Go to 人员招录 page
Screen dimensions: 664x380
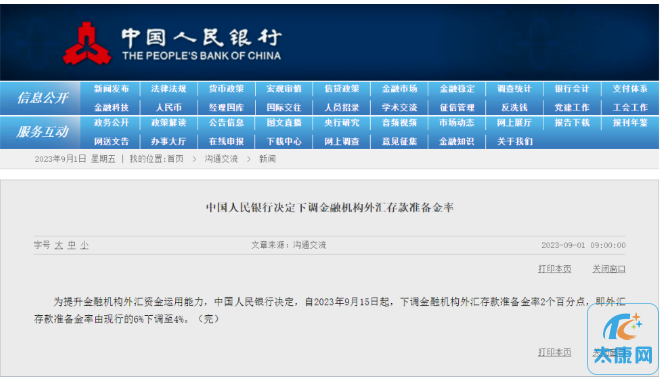coord(342,108)
